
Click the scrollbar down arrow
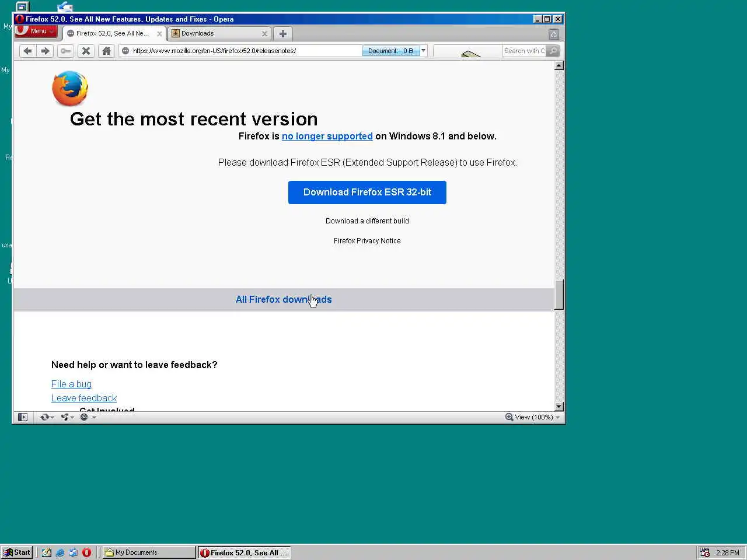[559, 407]
